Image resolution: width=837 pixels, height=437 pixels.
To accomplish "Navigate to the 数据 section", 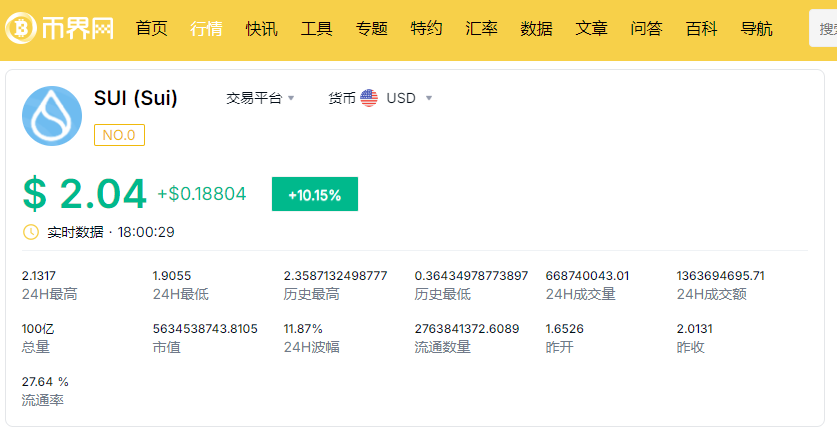I will click(537, 29).
